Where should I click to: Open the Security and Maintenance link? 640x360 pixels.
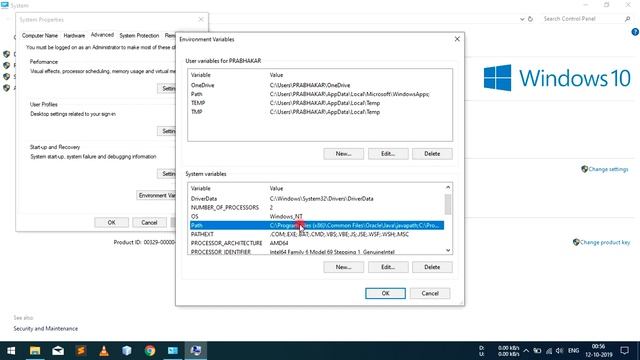click(45, 329)
